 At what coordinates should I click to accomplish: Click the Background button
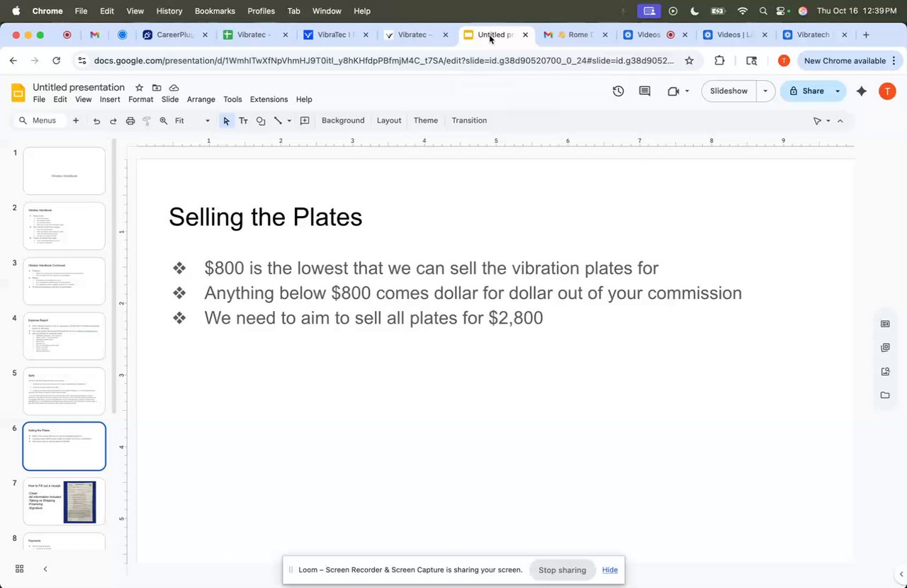[343, 120]
